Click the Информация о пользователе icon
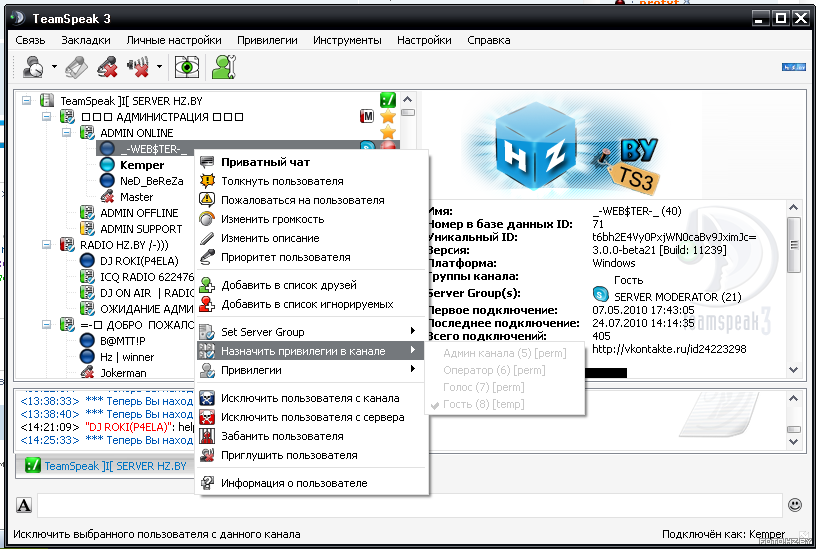 [x=207, y=483]
